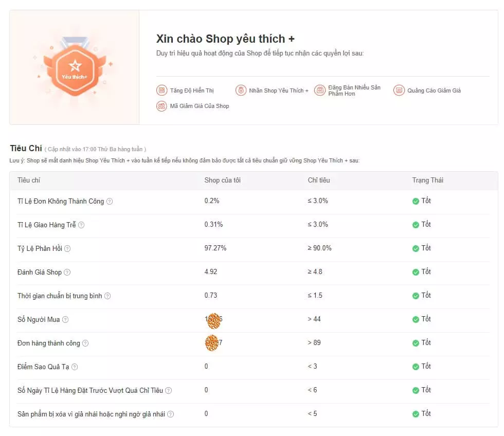
Task: Open help for Đơn hàng thành công
Action: [85, 343]
